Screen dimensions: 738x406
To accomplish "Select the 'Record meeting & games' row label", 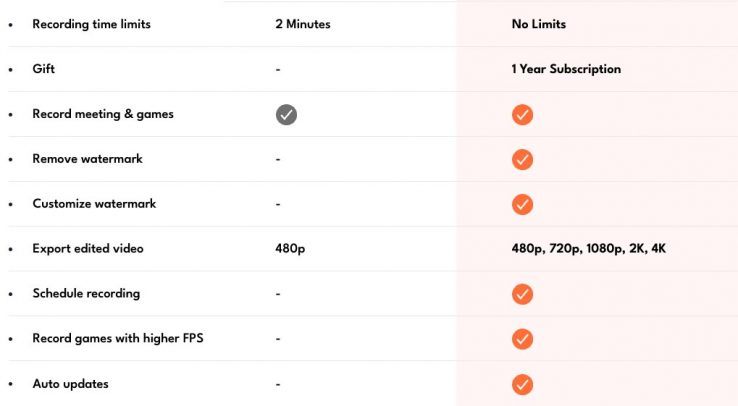I will point(103,114).
